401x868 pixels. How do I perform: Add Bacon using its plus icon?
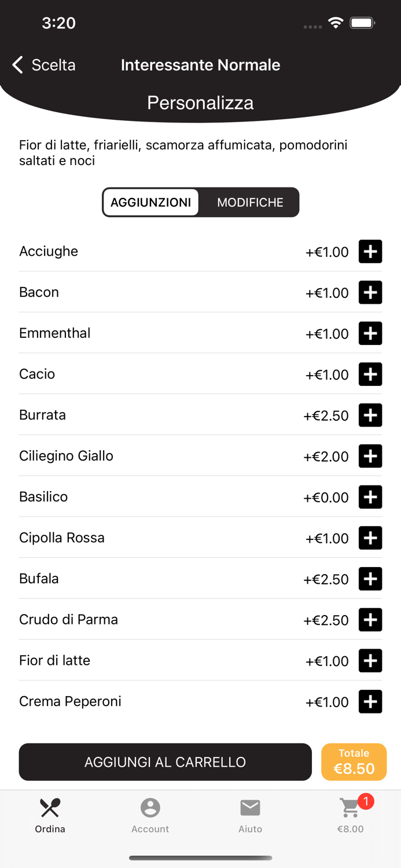coord(370,292)
